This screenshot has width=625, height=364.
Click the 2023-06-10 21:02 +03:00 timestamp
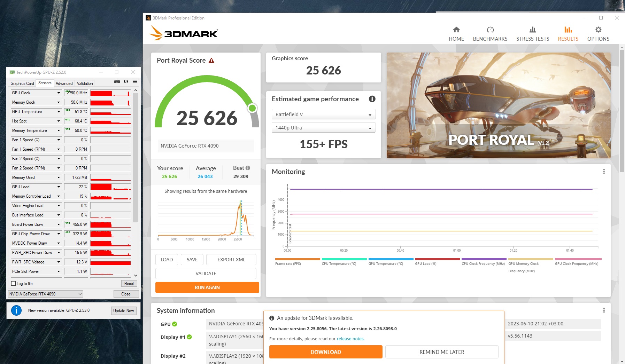tap(535, 324)
